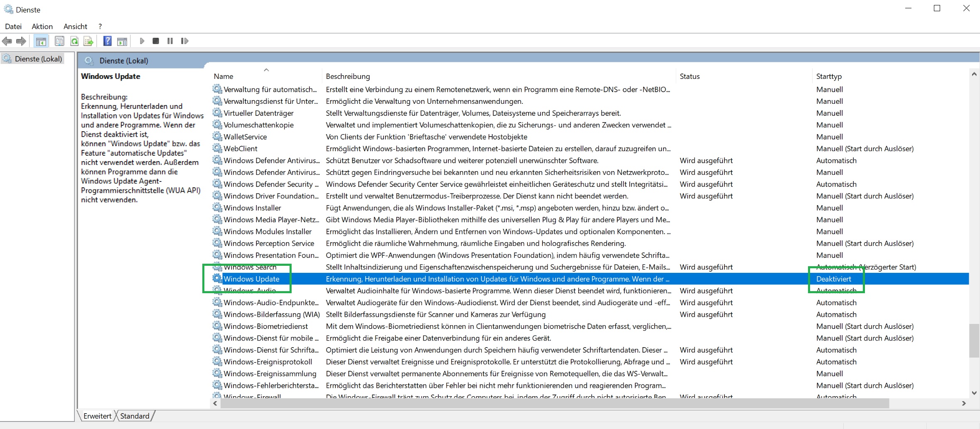Select the Windows-Fehlerberichtersta... service name
Screen dimensions: 980x429
271,385
